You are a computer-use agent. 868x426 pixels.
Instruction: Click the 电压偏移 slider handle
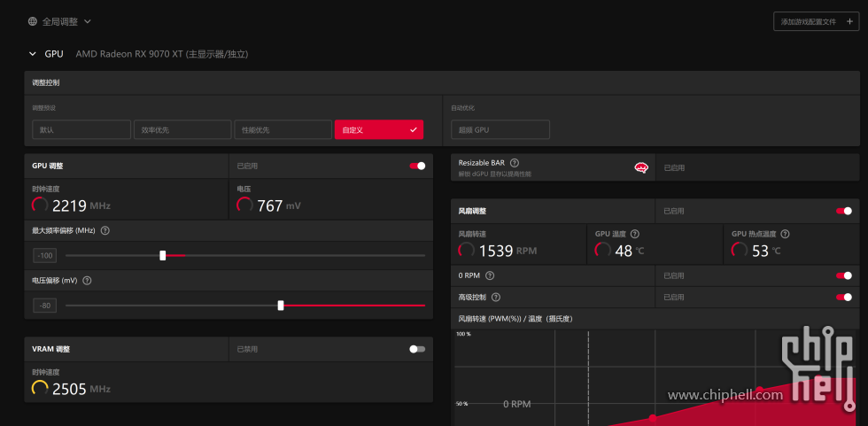[281, 306]
